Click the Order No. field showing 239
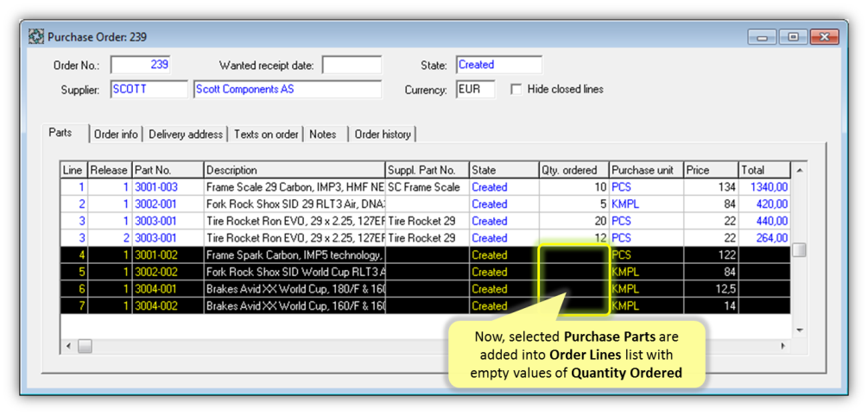The image size is (868, 415). click(141, 65)
